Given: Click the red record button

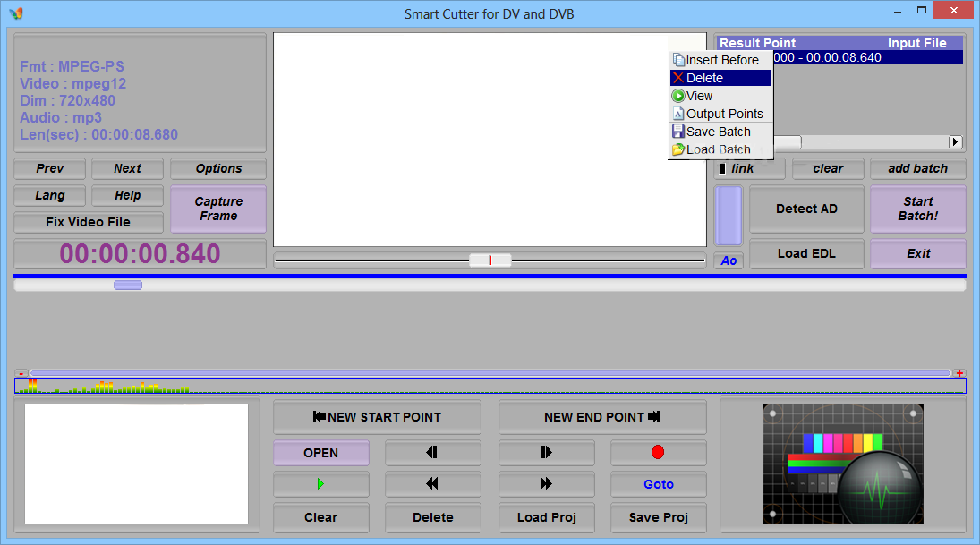Looking at the screenshot, I should pos(658,452).
